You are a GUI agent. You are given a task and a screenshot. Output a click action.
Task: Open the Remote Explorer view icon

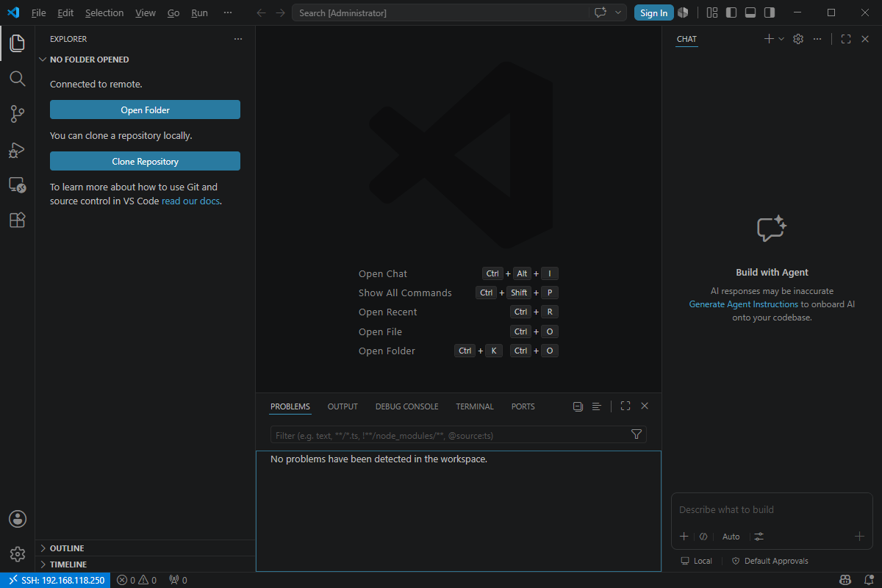17,184
